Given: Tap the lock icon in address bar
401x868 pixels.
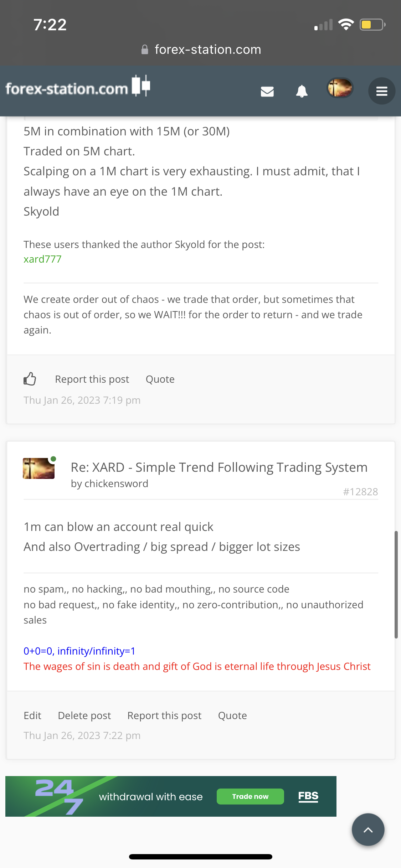Looking at the screenshot, I should point(145,50).
